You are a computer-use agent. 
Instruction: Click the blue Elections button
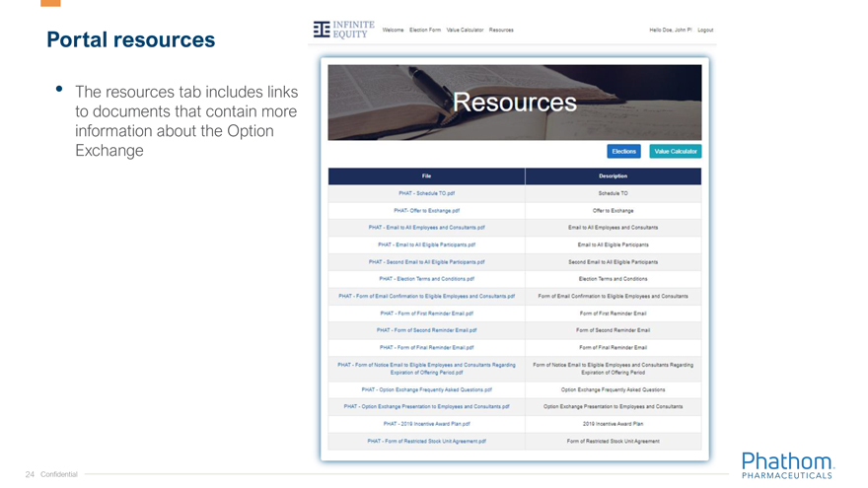click(x=623, y=151)
